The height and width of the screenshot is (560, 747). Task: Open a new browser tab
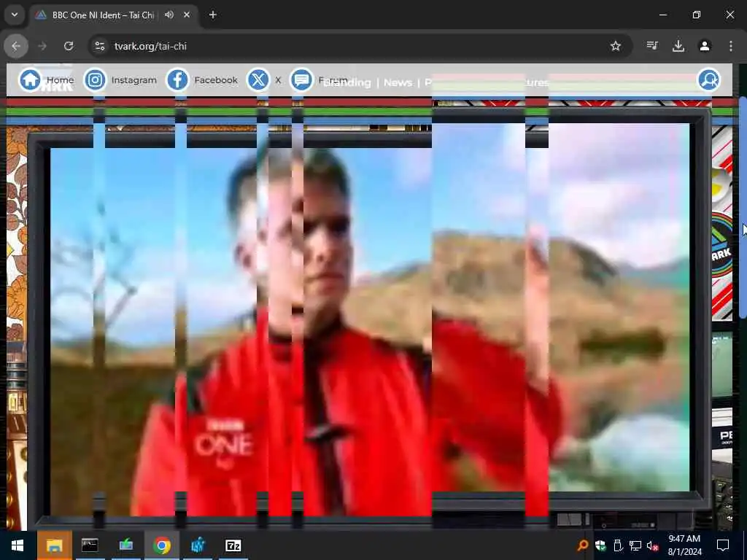(213, 15)
